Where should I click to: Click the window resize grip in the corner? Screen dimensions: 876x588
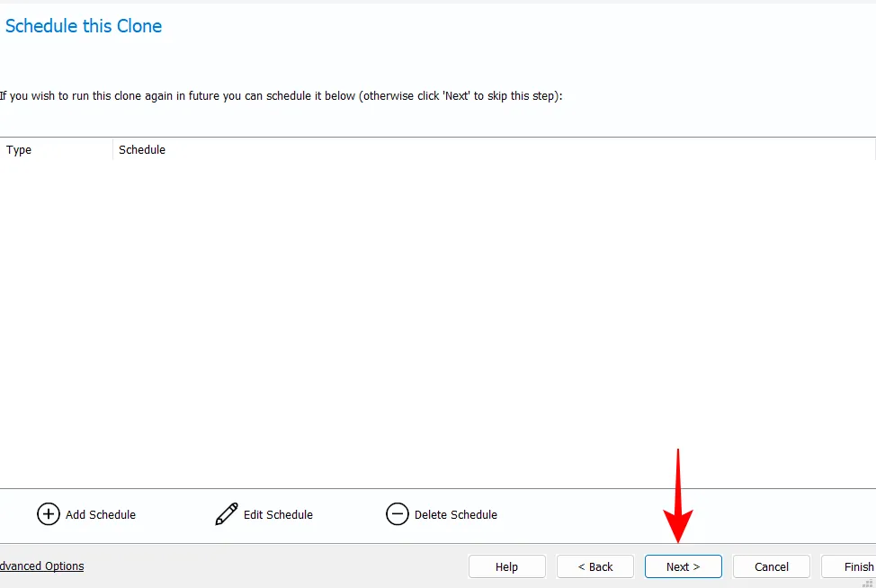[868, 583]
